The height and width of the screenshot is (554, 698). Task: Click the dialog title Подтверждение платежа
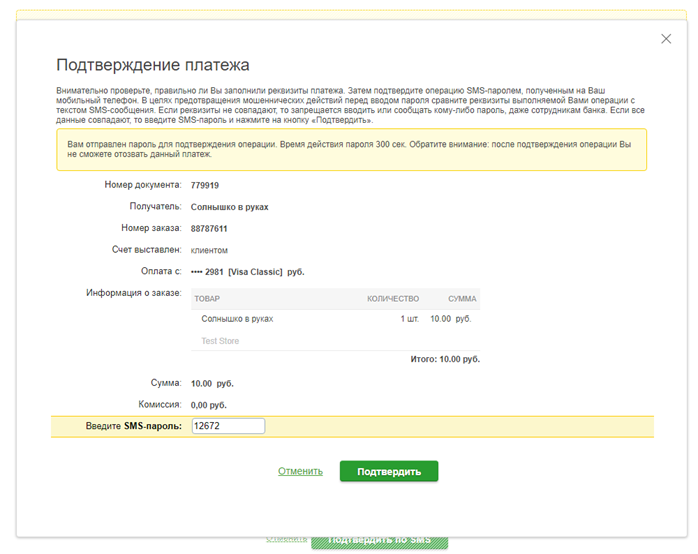tap(152, 66)
